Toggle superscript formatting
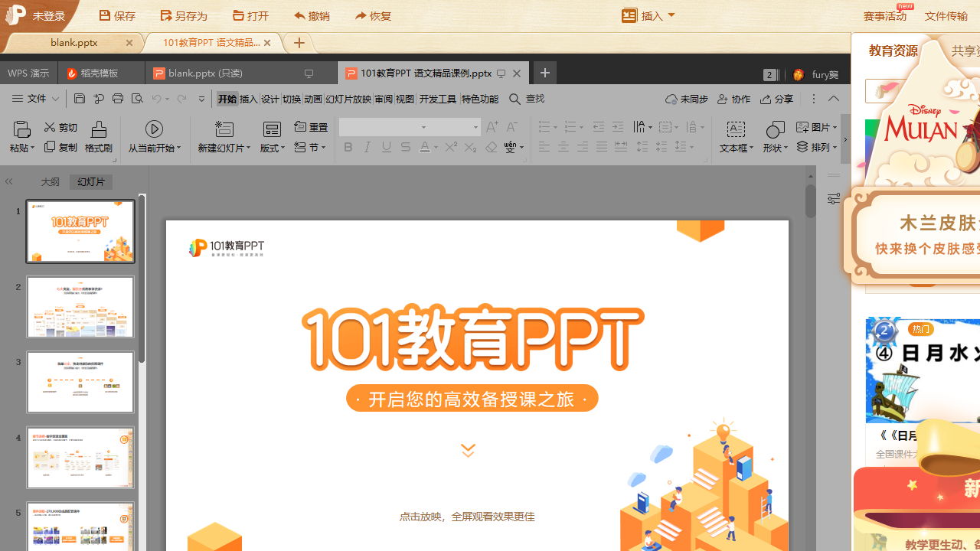This screenshot has height=551, width=980. (451, 147)
